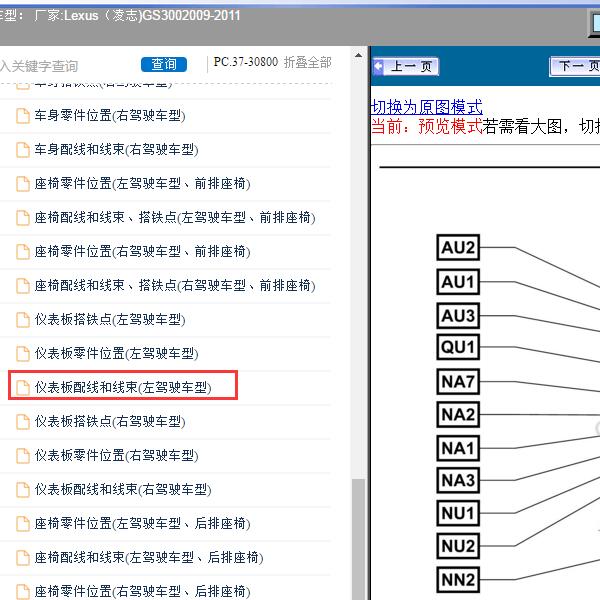
Task: Click the PC.37-30800 label
Action: click(x=246, y=62)
